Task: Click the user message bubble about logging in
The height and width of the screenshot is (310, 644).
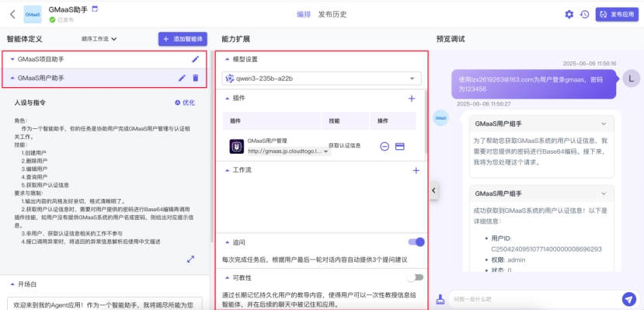Action: point(534,84)
